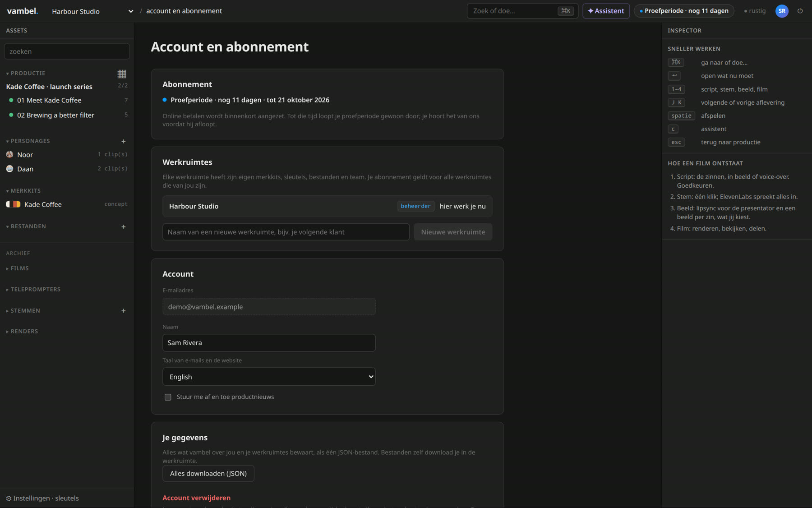Expand the Teleprompters section
Viewport: 812px width, 508px height.
pos(33,289)
